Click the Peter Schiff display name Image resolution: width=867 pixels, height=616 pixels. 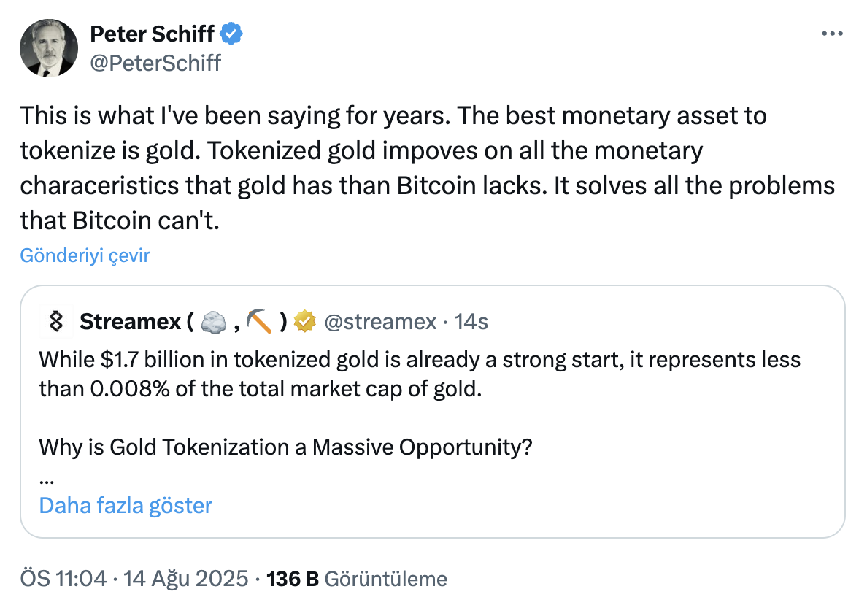152,34
